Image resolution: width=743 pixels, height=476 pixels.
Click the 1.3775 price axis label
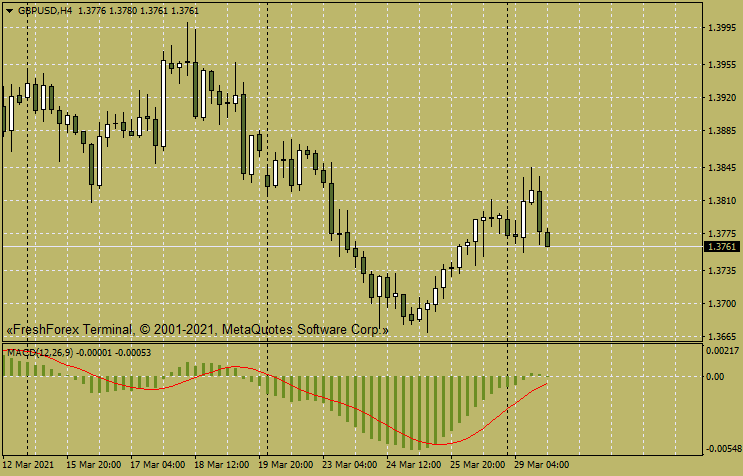pyautogui.click(x=722, y=234)
